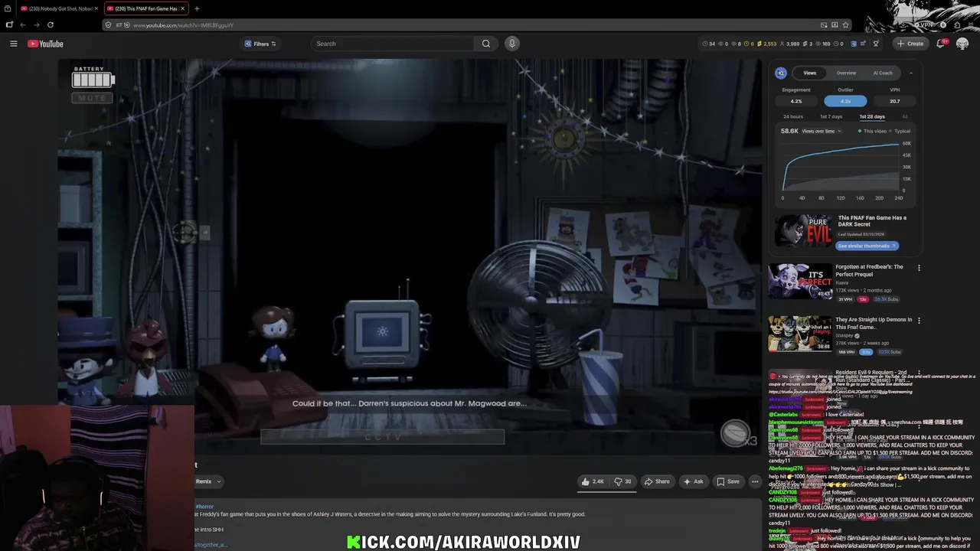980x551 pixels.
Task: Open more options for Forgotten at Fredbear's
Action: click(919, 268)
